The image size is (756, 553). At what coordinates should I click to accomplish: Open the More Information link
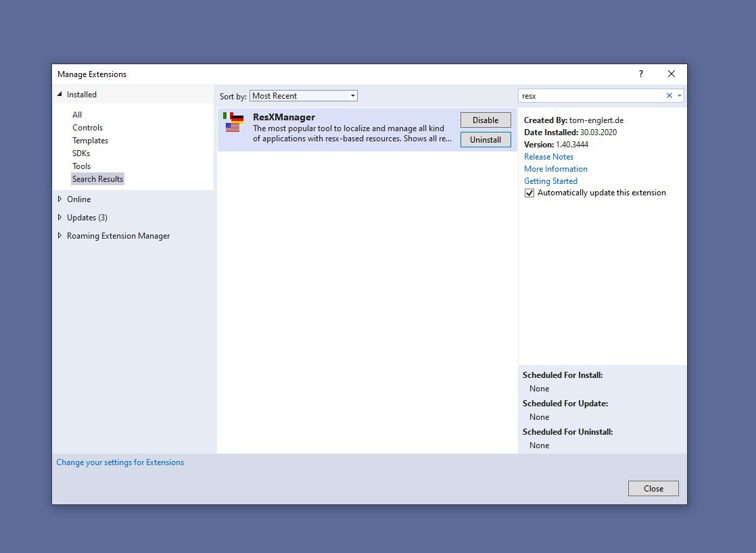pyautogui.click(x=556, y=169)
